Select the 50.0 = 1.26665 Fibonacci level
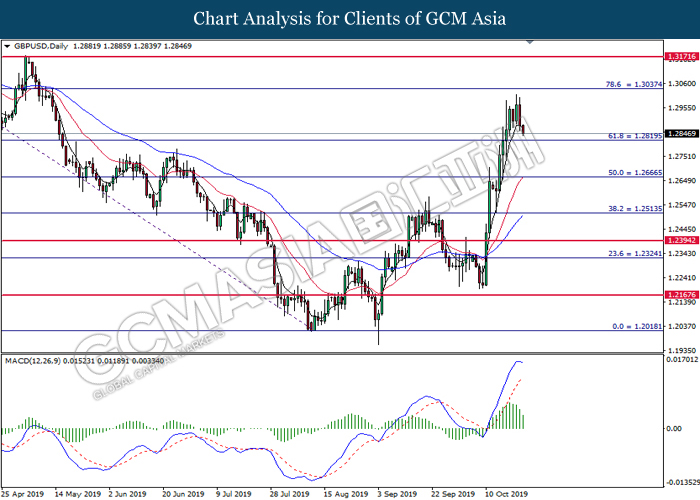The height and width of the screenshot is (500, 700). click(x=635, y=172)
